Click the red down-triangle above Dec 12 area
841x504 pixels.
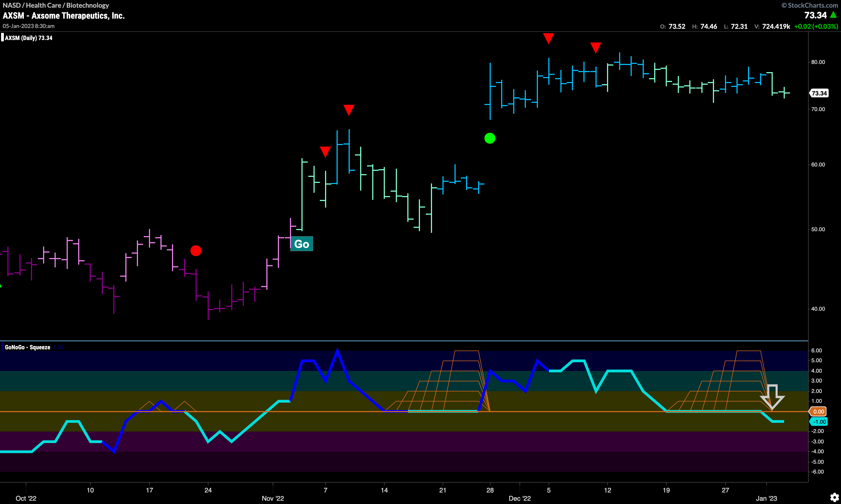[x=596, y=48]
